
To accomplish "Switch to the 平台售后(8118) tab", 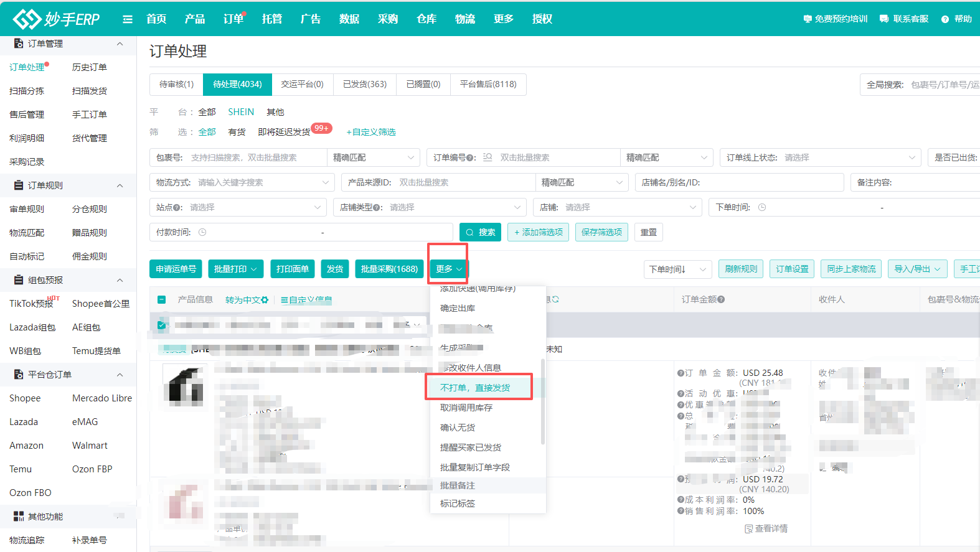I will [x=488, y=84].
